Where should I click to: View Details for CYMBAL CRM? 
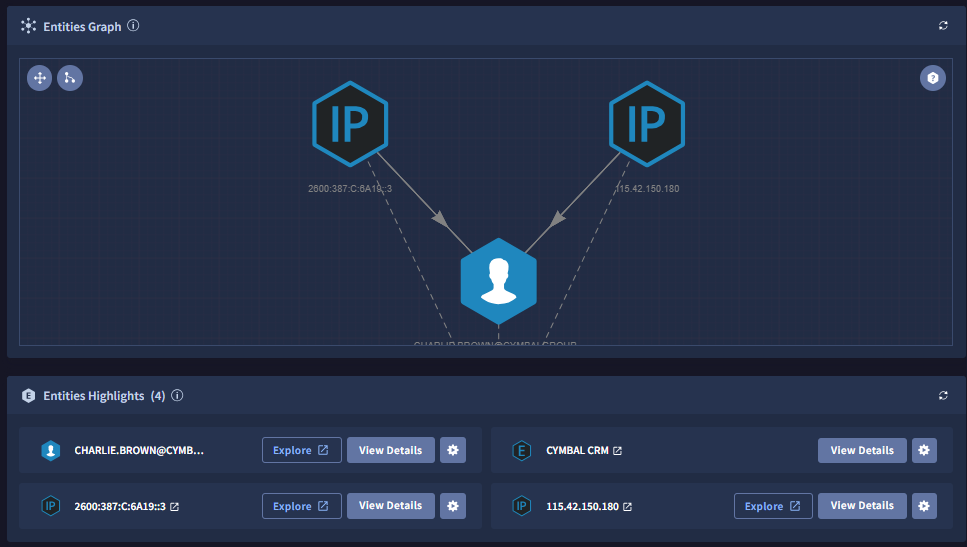click(x=862, y=450)
